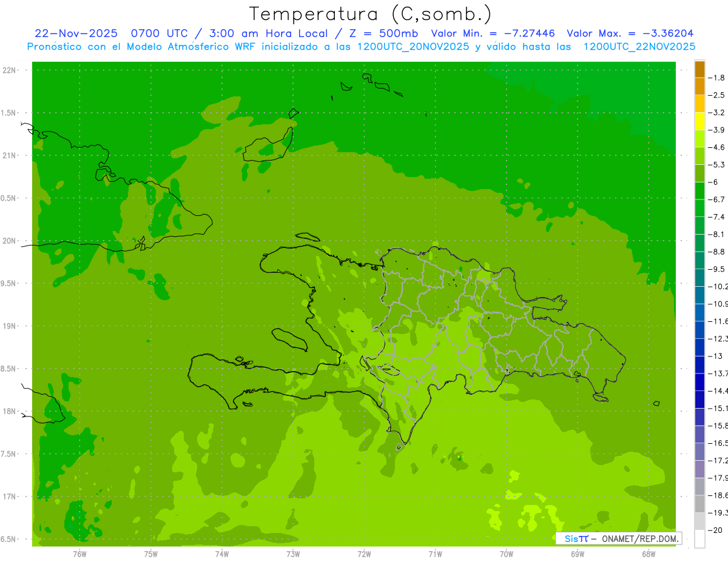This screenshot has height=562, width=728.
Task: Click the '-3.9' colorbar value
Action: click(x=717, y=130)
